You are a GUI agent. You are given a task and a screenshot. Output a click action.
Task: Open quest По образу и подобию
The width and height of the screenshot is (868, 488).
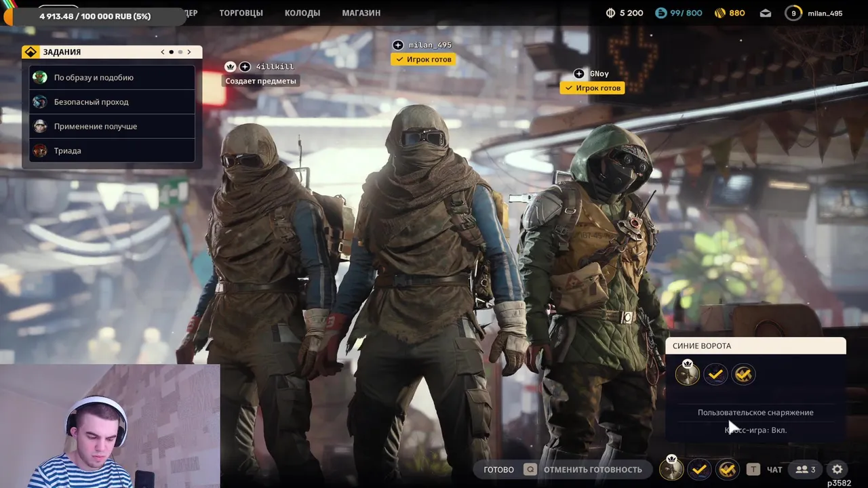click(x=112, y=77)
